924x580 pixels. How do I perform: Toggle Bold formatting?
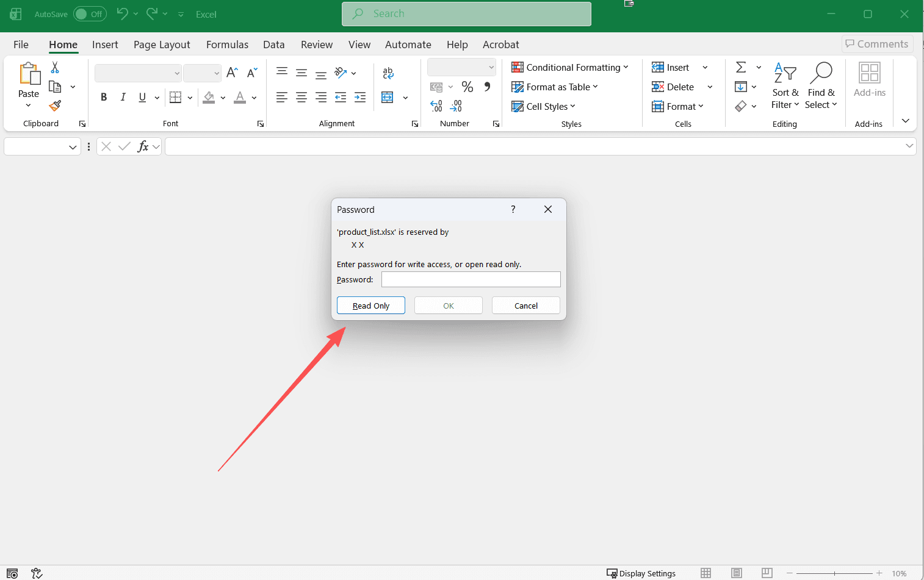pos(104,97)
